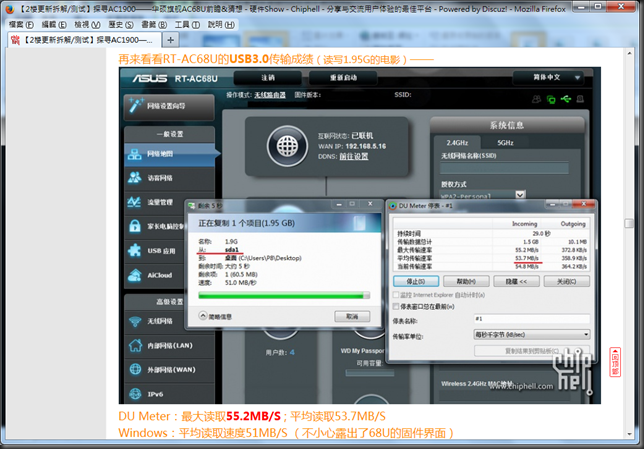Switch to the 5GHz tab

(505, 143)
